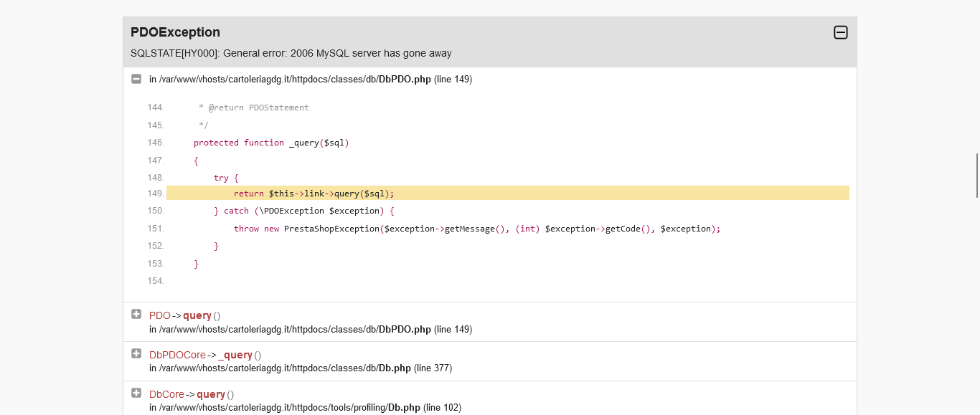
Task: Click the tools/profiling/Db.php line 102 path
Action: point(305,408)
